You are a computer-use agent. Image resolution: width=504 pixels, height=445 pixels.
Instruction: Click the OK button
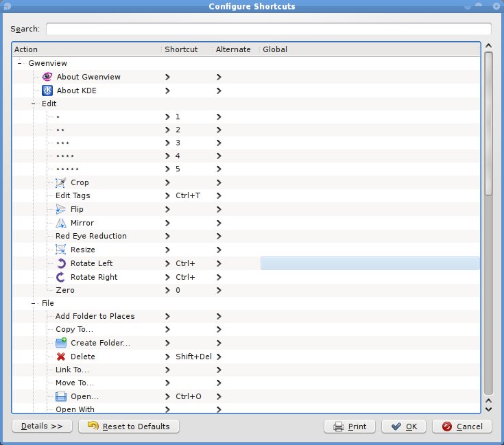pos(405,426)
